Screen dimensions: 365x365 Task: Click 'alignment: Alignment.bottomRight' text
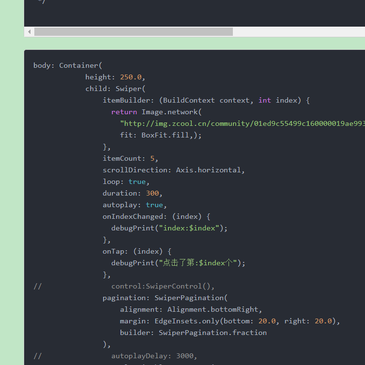click(x=191, y=310)
